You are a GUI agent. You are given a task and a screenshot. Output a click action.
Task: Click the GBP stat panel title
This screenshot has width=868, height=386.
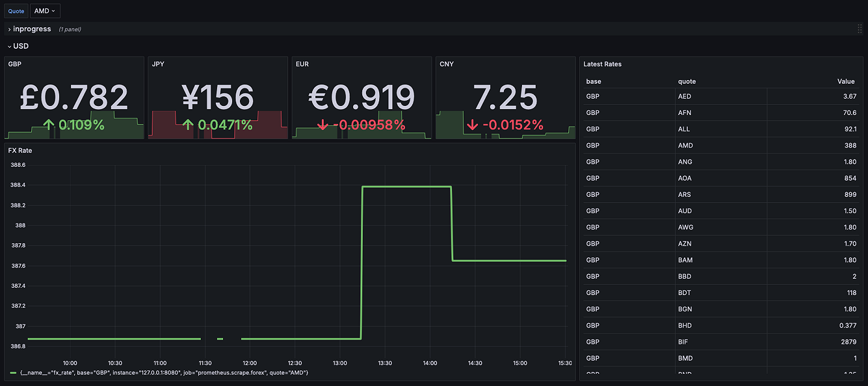tap(14, 64)
